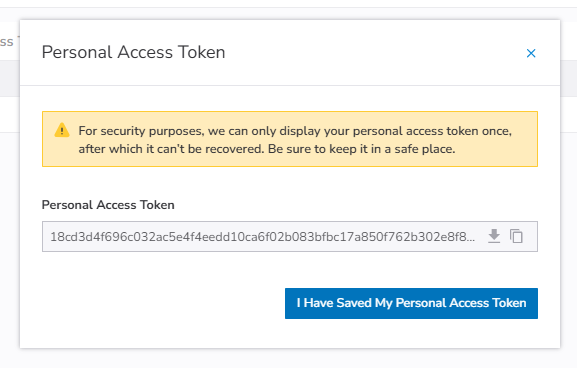The image size is (577, 368).
Task: Click the partially hidden 'ss' text behind dialog
Action: [x=7, y=42]
